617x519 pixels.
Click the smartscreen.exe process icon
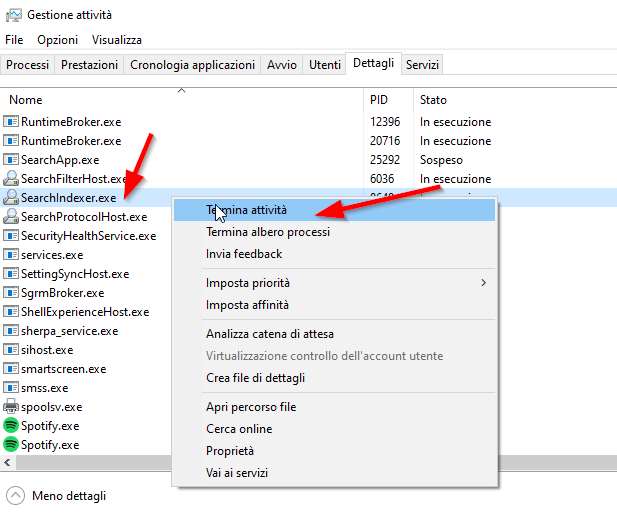11,369
